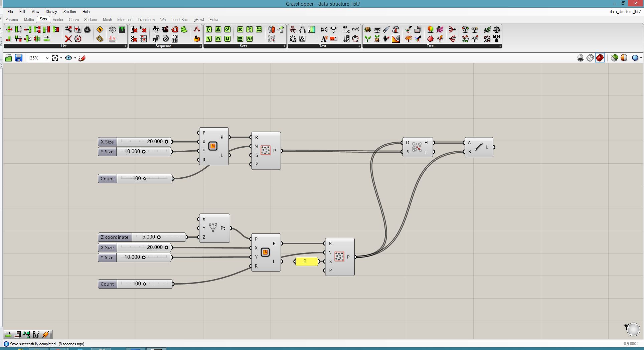Screen dimensions: 644x350
Task: Click the balance scale icon in Tree panel
Action: [x=497, y=30]
